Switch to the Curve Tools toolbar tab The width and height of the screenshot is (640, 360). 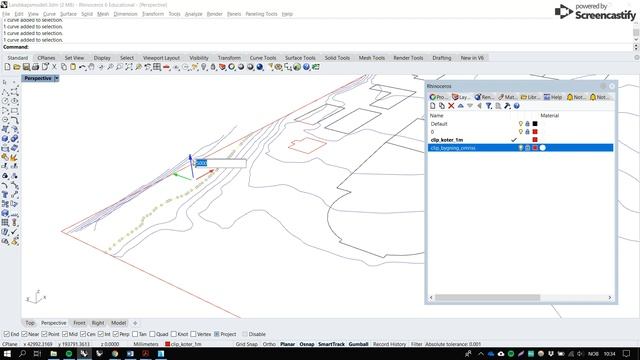263,58
